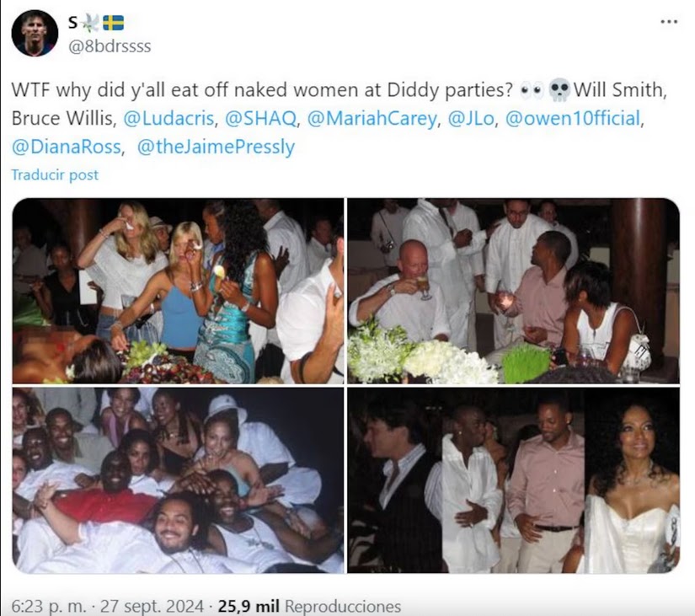Open the @theJaimePressly mention
Image resolution: width=695 pixels, height=616 pixels.
click(216, 147)
